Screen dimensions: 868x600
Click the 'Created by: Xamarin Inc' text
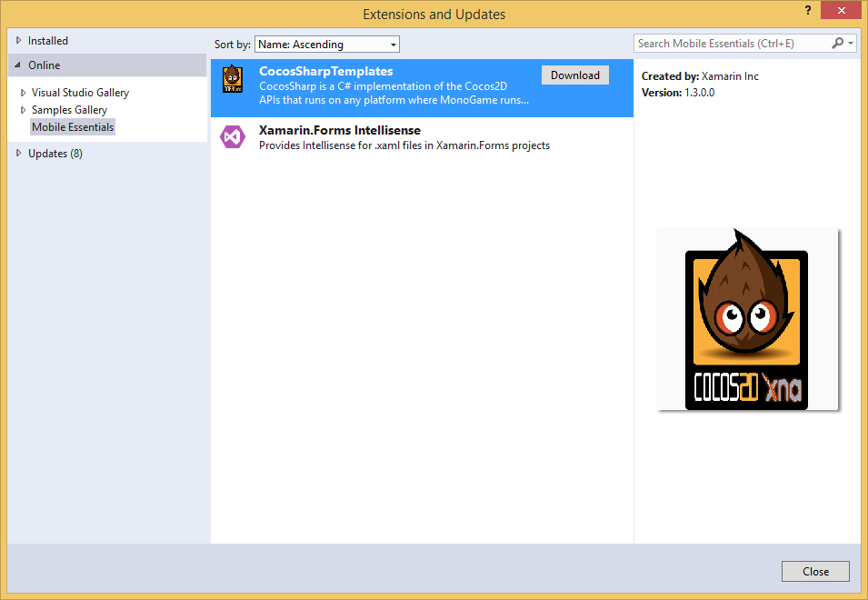point(700,76)
